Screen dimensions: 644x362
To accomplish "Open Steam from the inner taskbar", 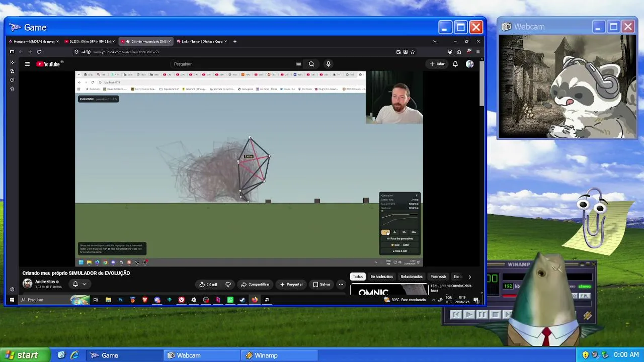I will tap(243, 300).
